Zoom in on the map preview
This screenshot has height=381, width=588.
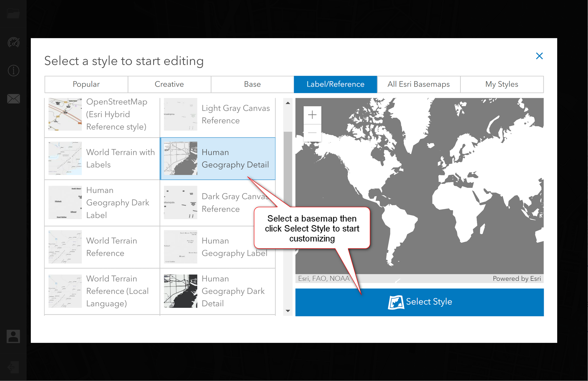point(312,114)
